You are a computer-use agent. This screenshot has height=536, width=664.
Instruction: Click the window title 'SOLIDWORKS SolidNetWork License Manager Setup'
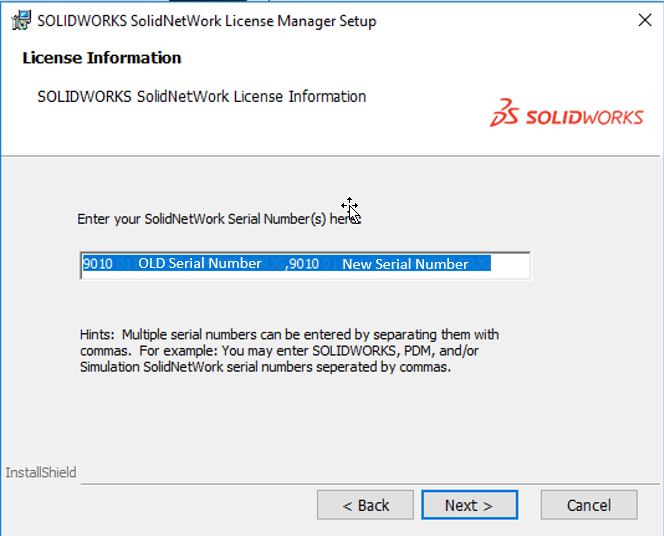[x=207, y=21]
